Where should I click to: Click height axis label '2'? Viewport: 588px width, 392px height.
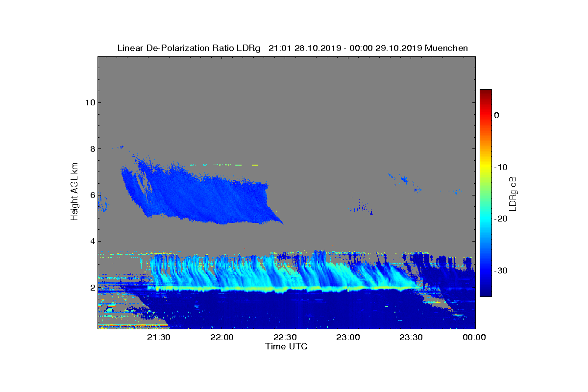point(92,288)
